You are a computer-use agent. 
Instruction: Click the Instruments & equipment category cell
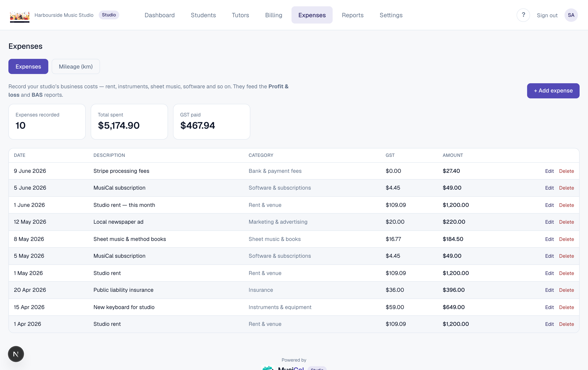[280, 307]
